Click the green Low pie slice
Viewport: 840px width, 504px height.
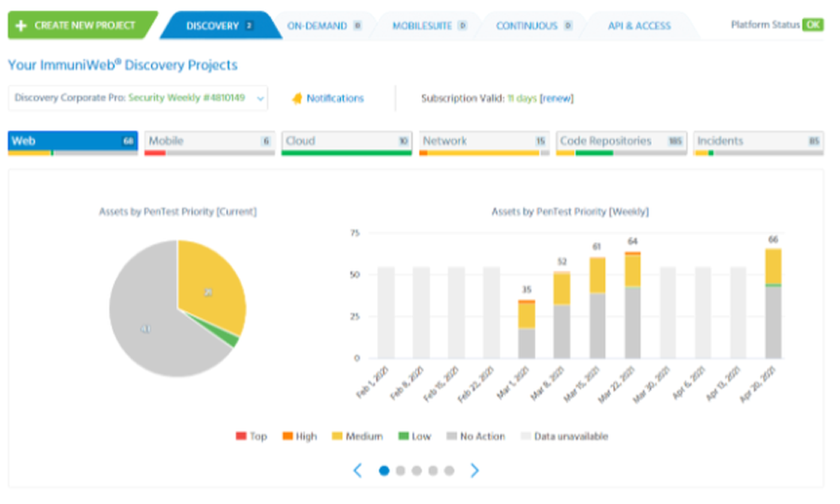coord(230,340)
